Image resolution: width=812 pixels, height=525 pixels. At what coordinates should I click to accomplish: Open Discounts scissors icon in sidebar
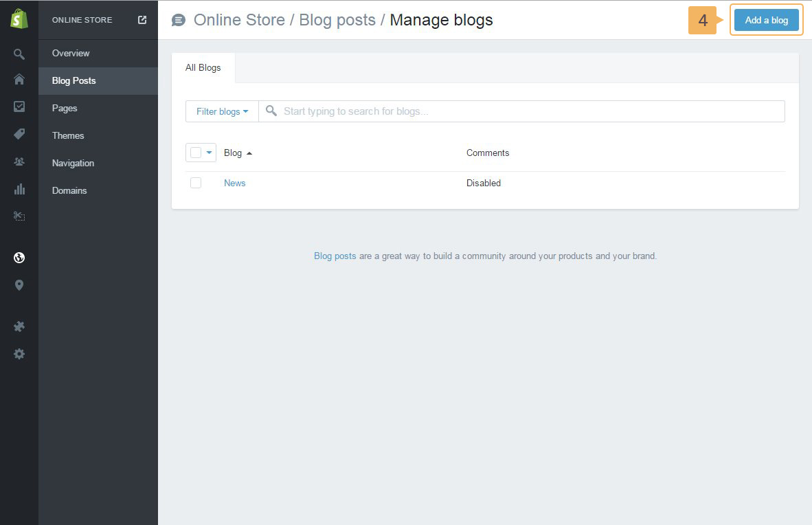pos(19,216)
